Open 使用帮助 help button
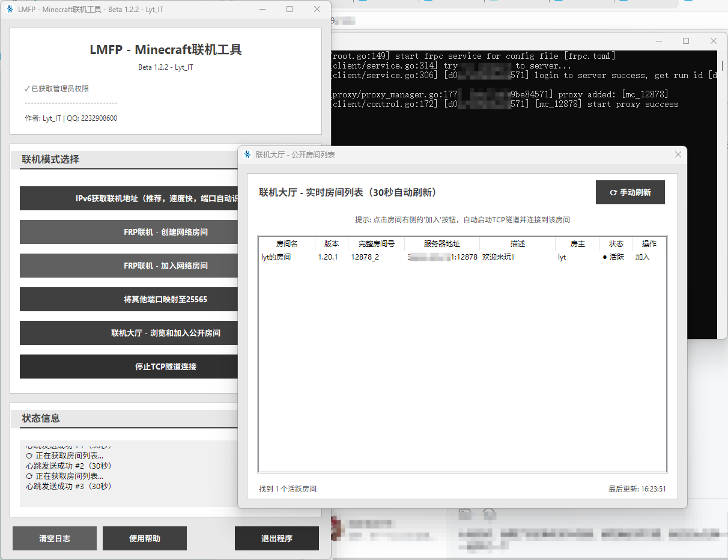Viewport: 728px width, 560px height. pyautogui.click(x=145, y=538)
